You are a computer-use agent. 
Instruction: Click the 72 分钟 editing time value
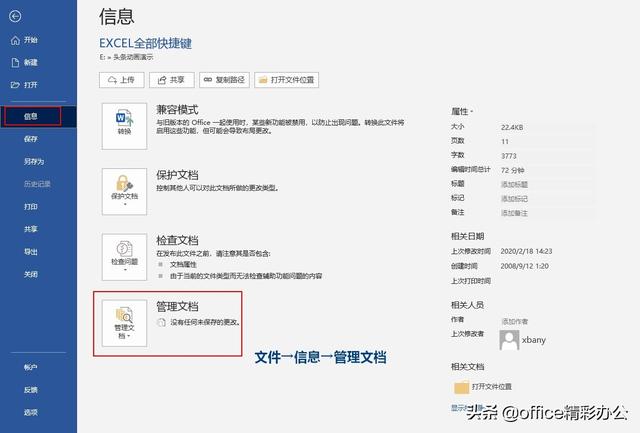click(x=512, y=170)
